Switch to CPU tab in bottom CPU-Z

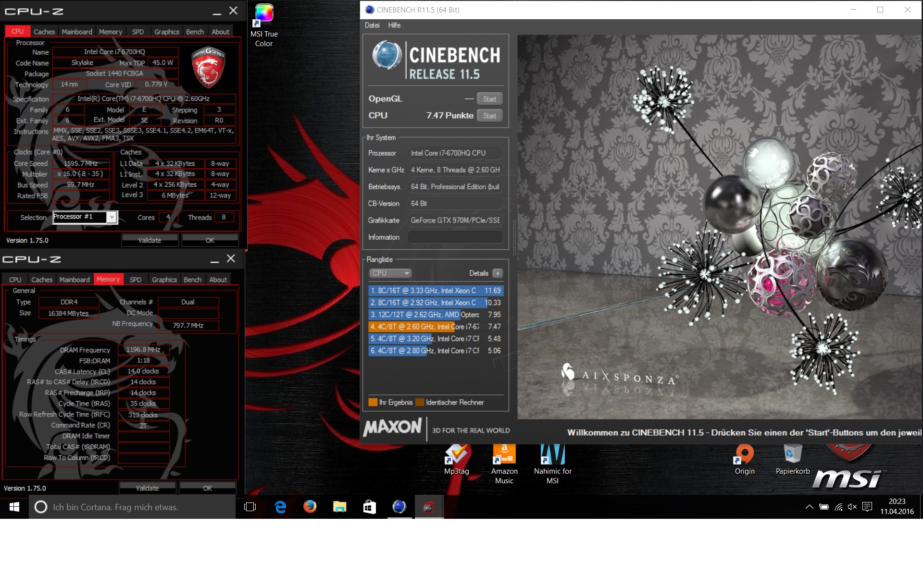coord(15,280)
